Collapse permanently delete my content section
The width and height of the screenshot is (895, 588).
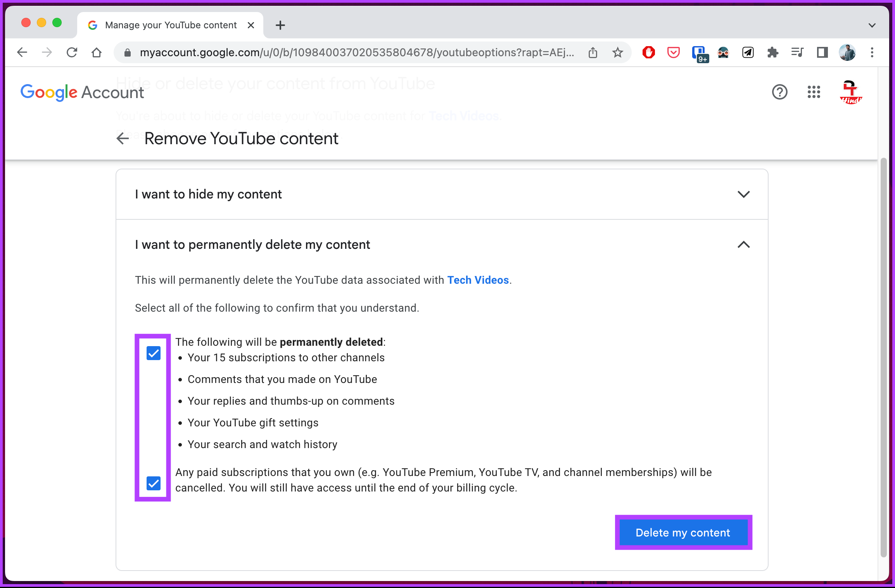(x=743, y=245)
